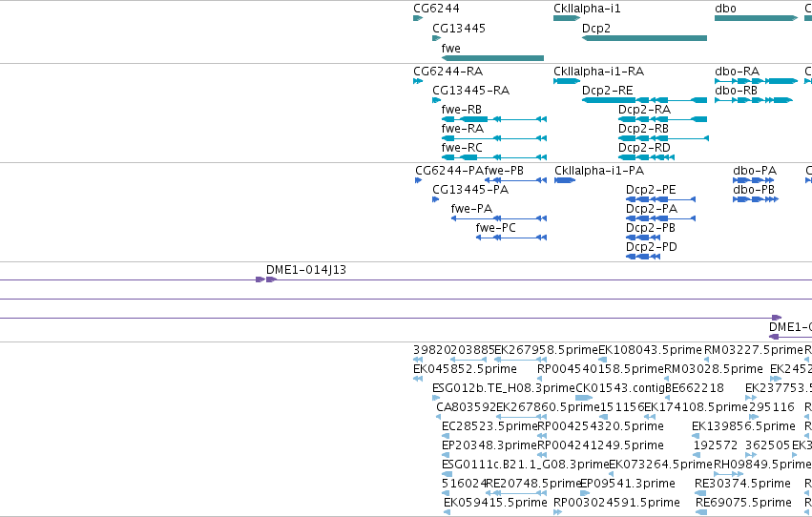Click the ESG0111c.B21.1_G08.3prime EST
This screenshot has height=517, width=812.
coord(447,474)
